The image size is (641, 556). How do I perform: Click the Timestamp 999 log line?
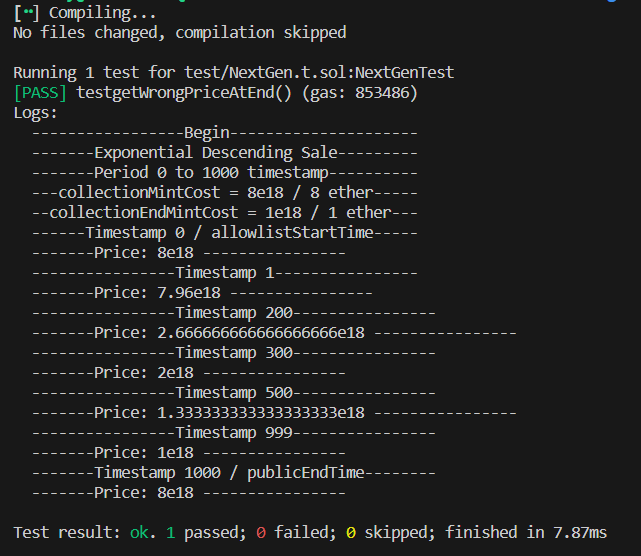click(234, 433)
